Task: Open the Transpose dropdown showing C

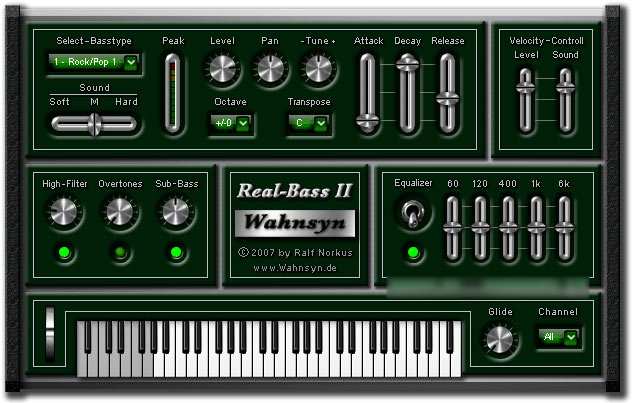Action: (x=309, y=123)
